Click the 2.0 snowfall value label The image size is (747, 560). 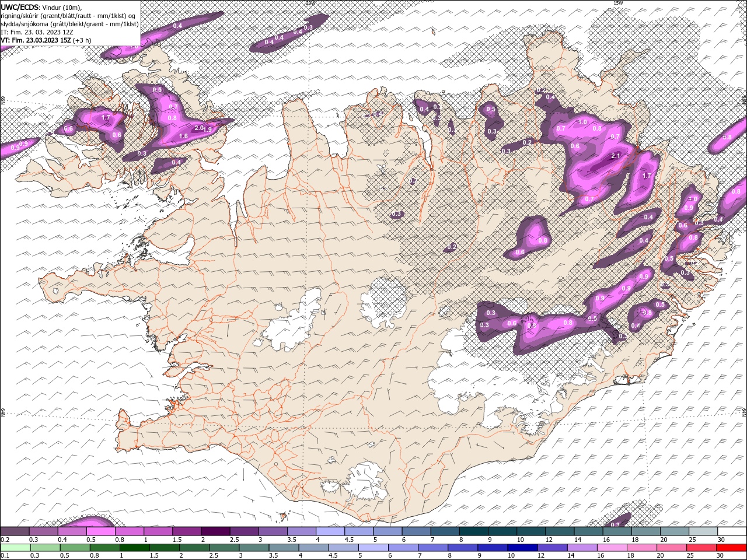198,128
